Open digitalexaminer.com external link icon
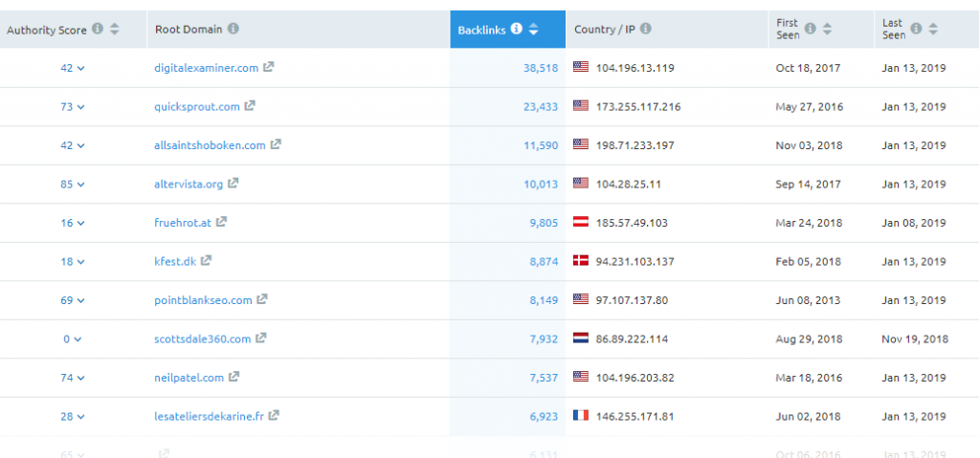Image resolution: width=980 pixels, height=458 pixels. point(268,67)
